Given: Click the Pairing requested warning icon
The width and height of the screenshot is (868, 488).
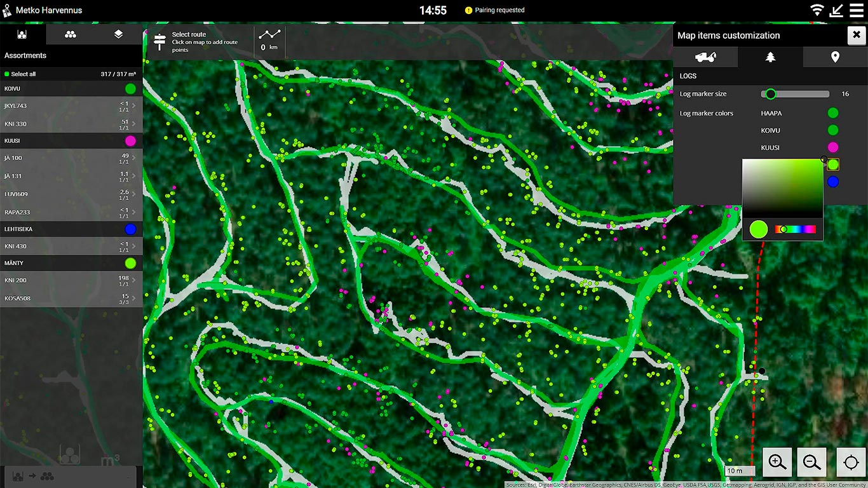Looking at the screenshot, I should pyautogui.click(x=469, y=10).
